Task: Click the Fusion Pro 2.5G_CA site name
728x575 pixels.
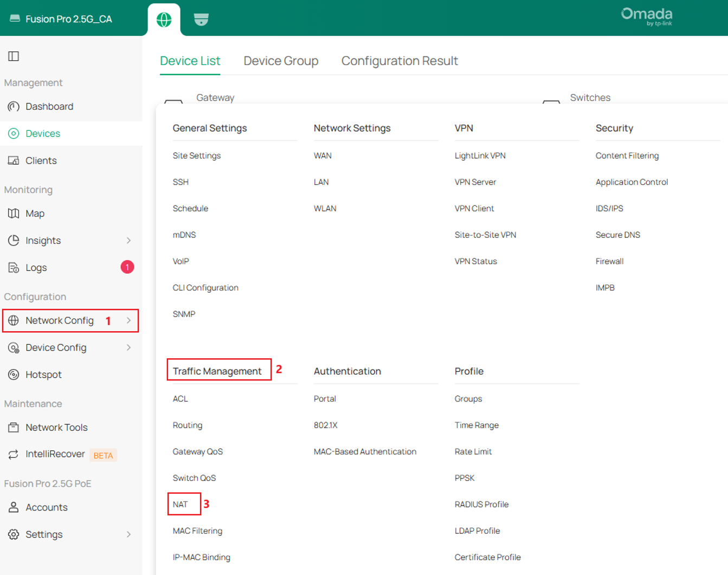Action: pos(69,19)
